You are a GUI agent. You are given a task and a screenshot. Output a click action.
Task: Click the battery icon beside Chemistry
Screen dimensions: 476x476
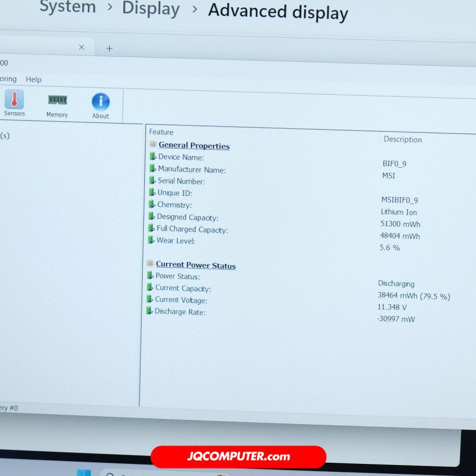[151, 204]
